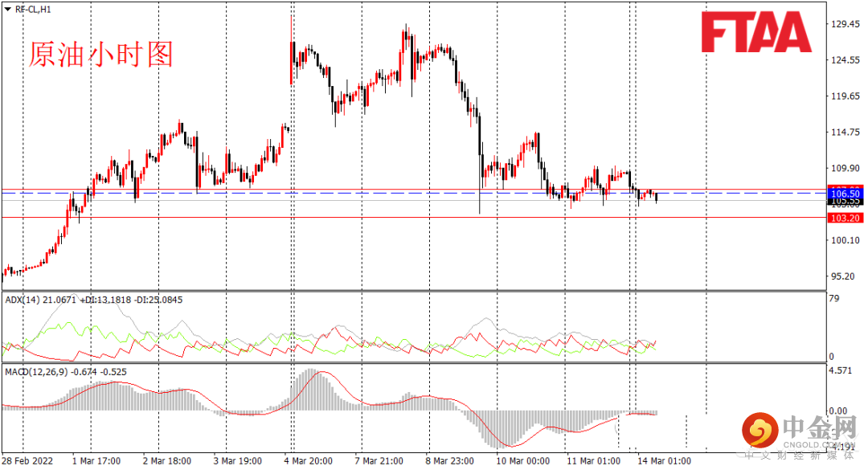Click the MACD scale value 4.571

point(841,370)
